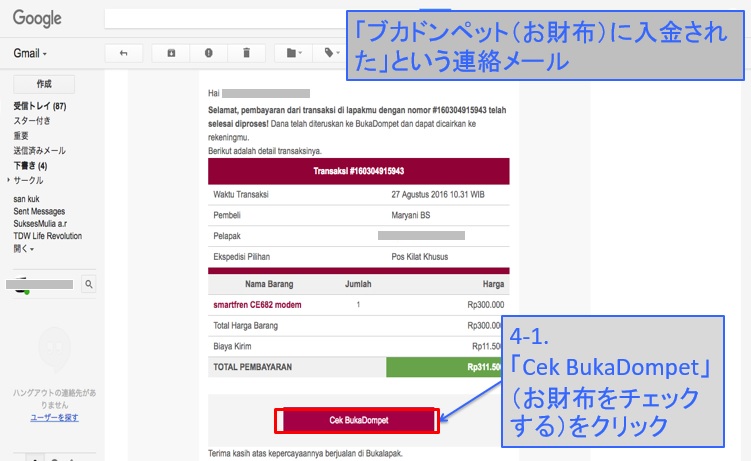Screen dimensions: 751x461
Task: Open the san kuk label
Action: 26,199
